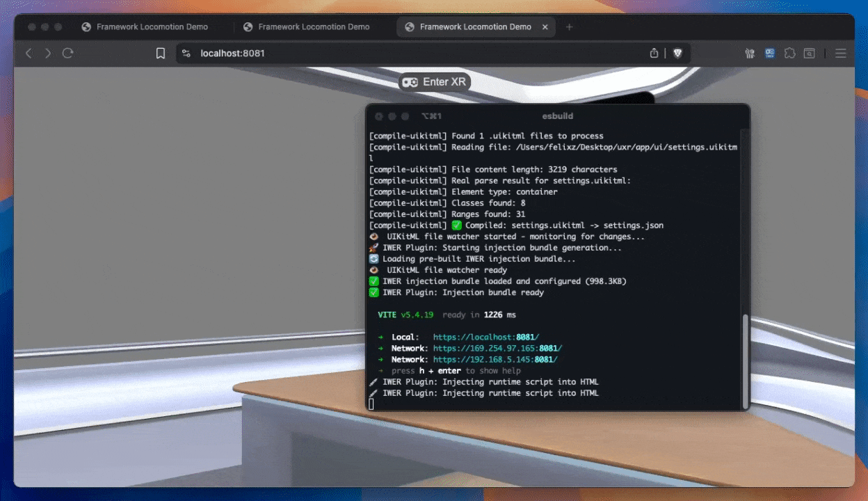
Task: Open the browser hamburger menu
Action: tap(840, 53)
